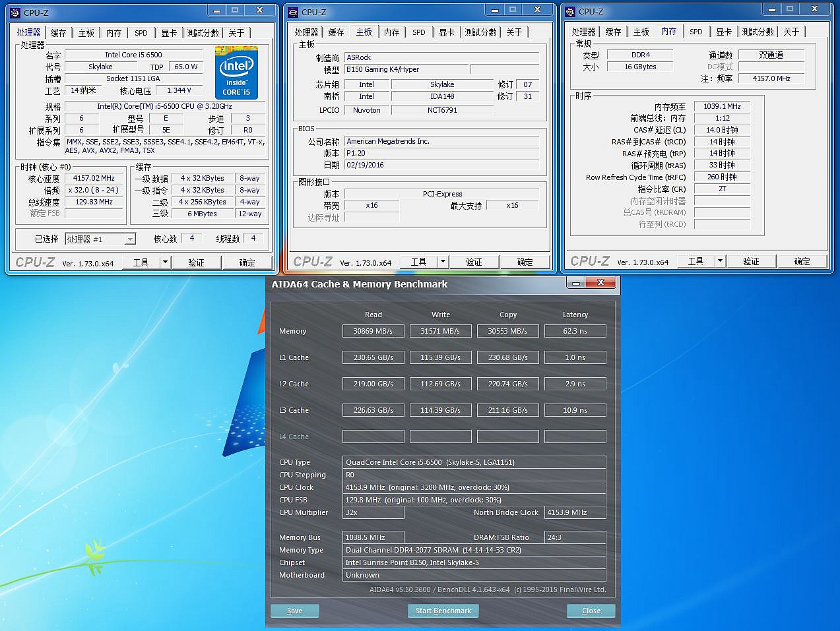This screenshot has width=840, height=631.
Task: Click Save button in AIDA64
Action: pyautogui.click(x=294, y=611)
